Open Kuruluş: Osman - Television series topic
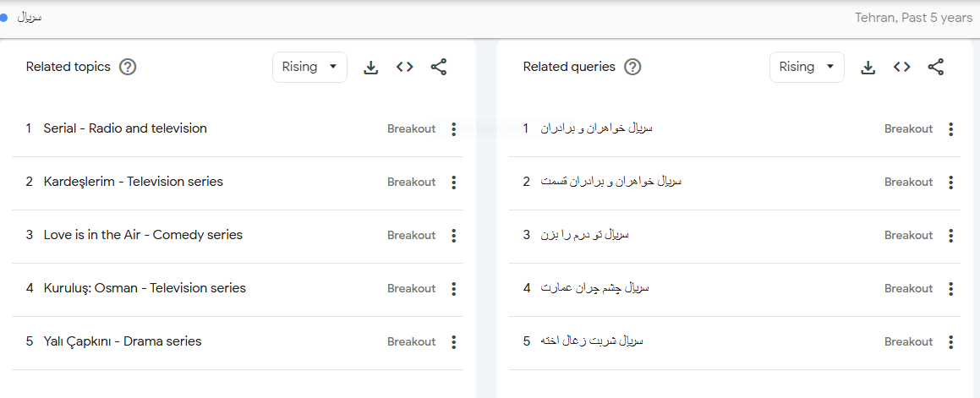 click(x=145, y=288)
